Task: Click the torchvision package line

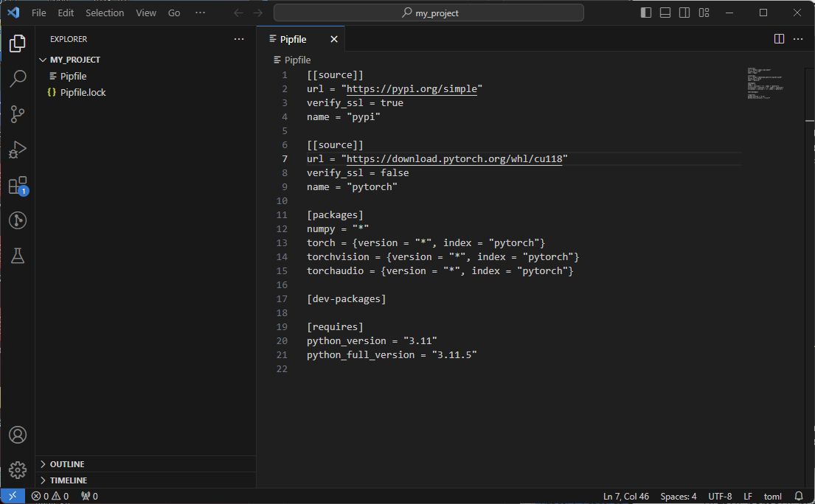Action: tap(443, 257)
